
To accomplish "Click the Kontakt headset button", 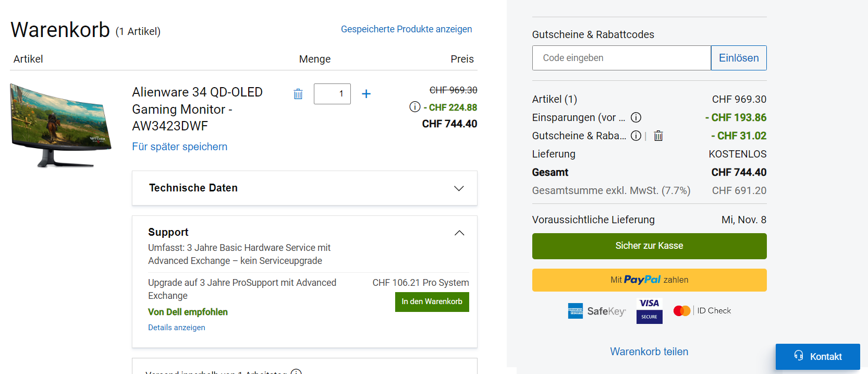I will click(817, 357).
